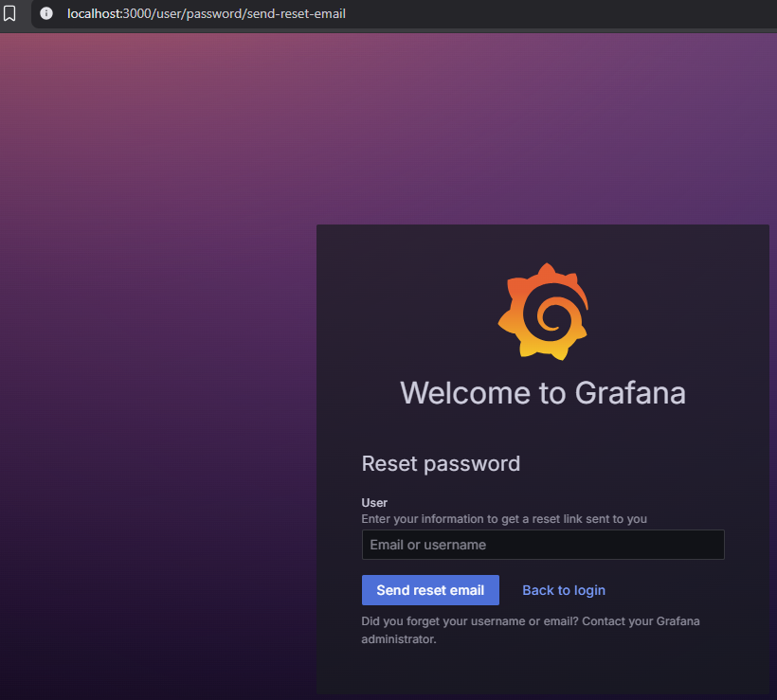The width and height of the screenshot is (777, 700).
Task: Click the Welcome to Grafana heading
Action: pos(543,393)
